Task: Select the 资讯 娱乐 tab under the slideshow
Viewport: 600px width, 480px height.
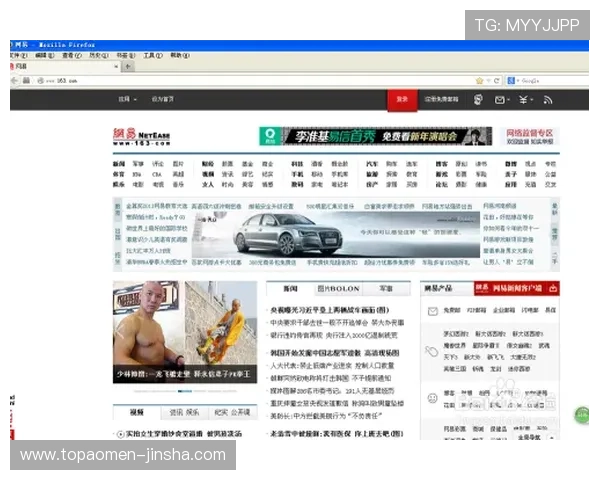Action: pyautogui.click(x=184, y=412)
